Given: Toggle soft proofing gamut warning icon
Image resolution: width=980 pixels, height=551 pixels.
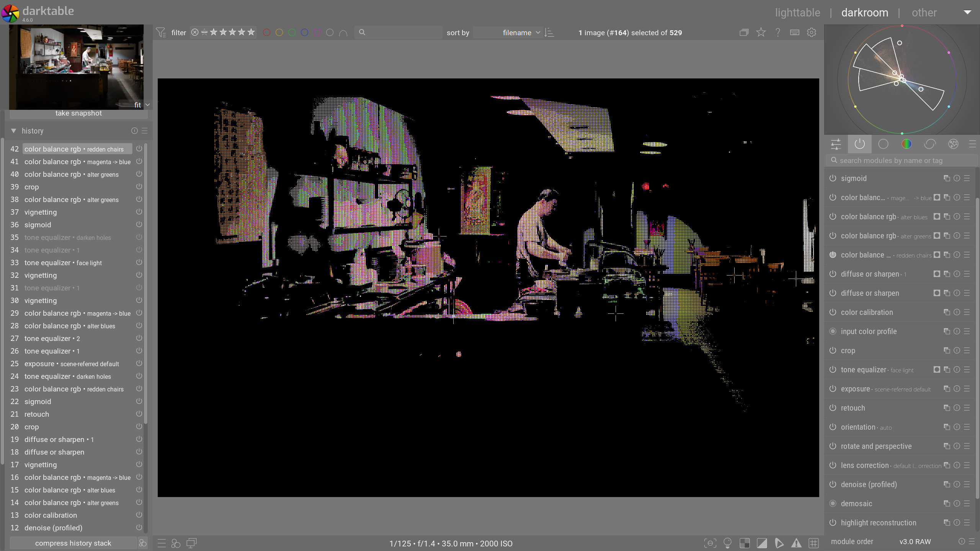Looking at the screenshot, I should (797, 543).
